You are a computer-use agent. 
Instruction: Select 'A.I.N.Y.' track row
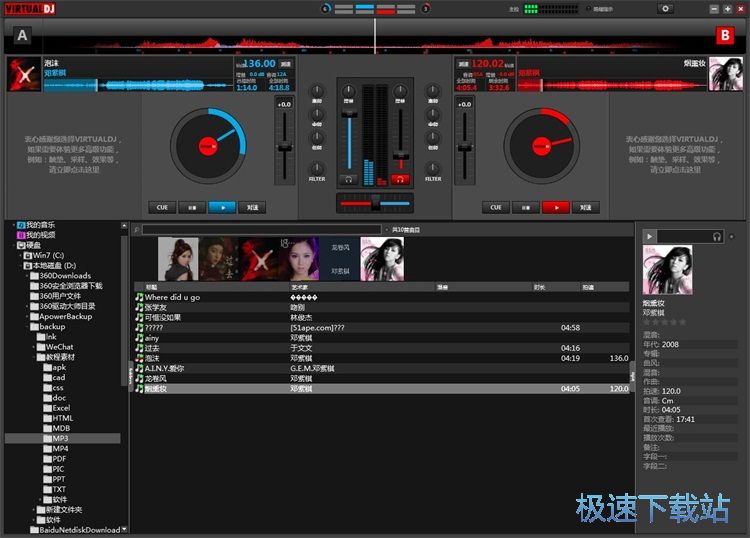(x=381, y=368)
